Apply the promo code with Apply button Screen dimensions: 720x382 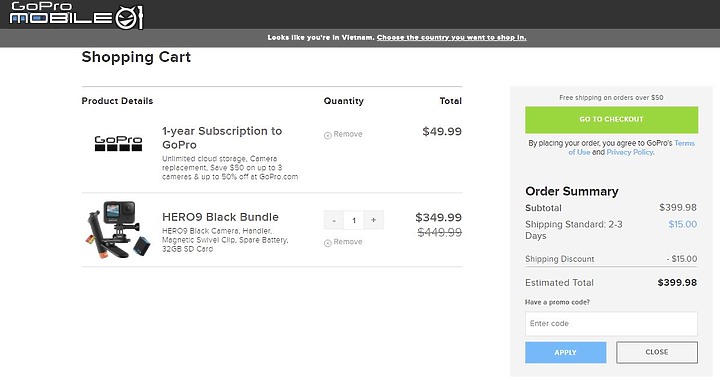(565, 352)
